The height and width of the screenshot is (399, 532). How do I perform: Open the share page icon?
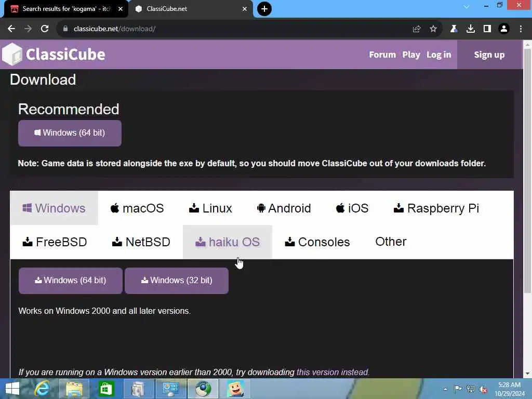point(416,29)
